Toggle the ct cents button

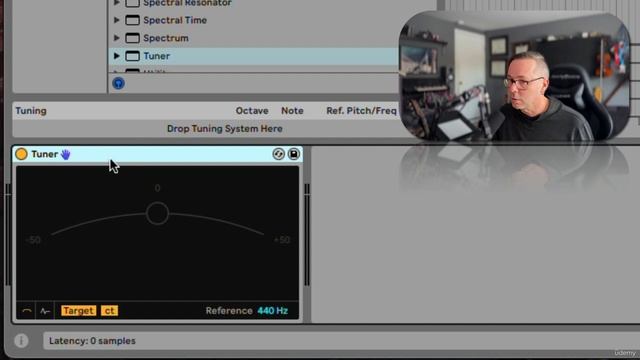coord(109,311)
